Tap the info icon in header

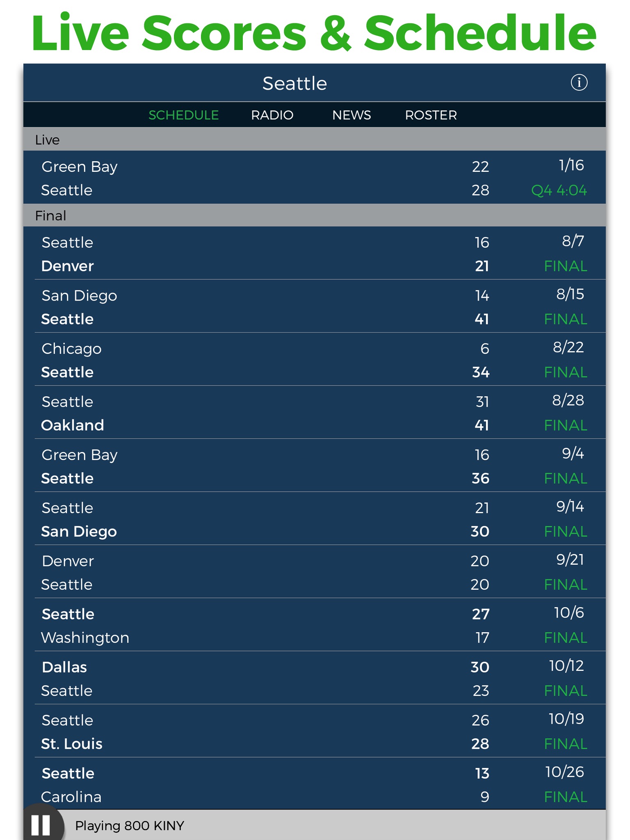pyautogui.click(x=579, y=82)
